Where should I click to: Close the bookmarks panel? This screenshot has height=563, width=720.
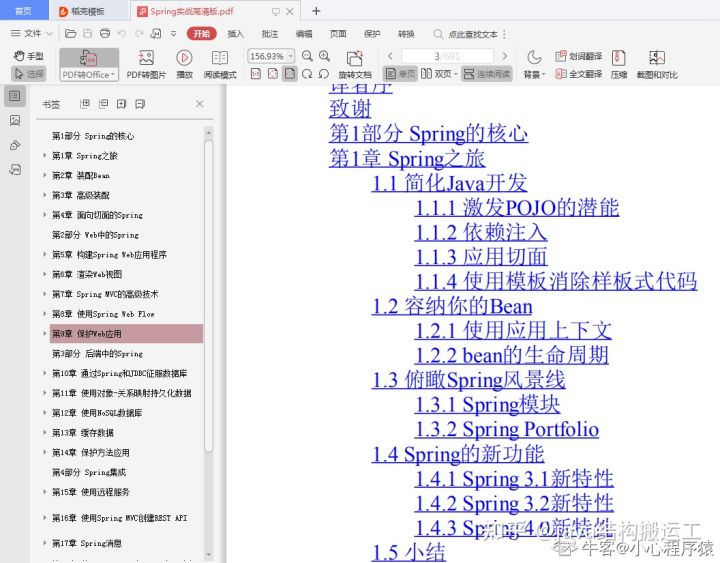(x=200, y=104)
